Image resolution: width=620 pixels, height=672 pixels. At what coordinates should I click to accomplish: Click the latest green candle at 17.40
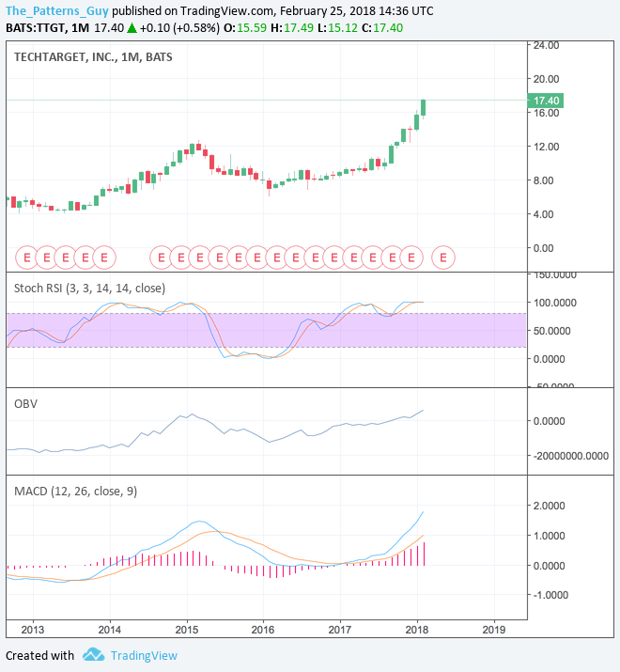tap(424, 107)
